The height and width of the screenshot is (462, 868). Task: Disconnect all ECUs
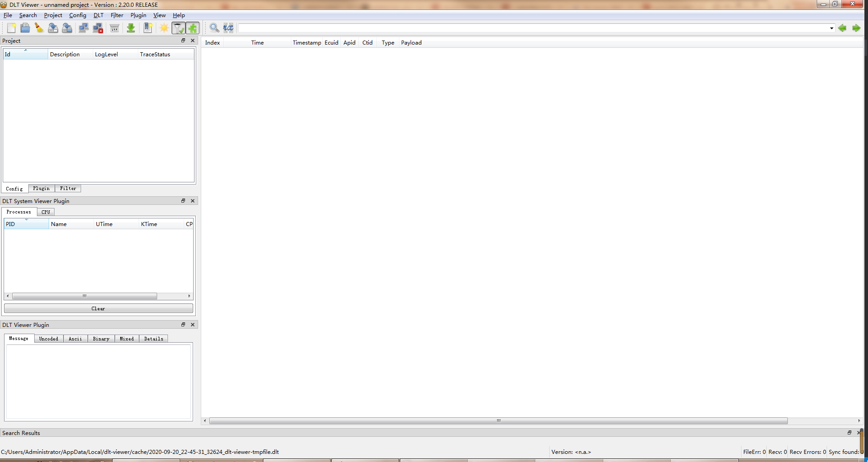click(x=98, y=28)
